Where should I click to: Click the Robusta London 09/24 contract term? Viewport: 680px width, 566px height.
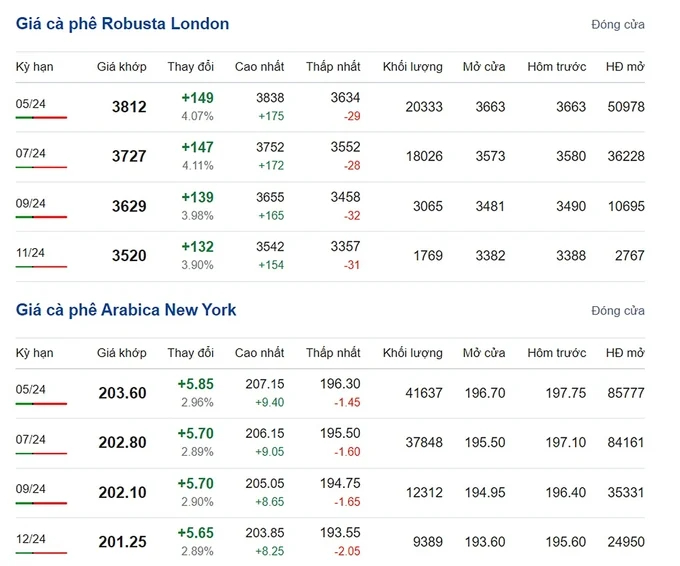coord(30,203)
